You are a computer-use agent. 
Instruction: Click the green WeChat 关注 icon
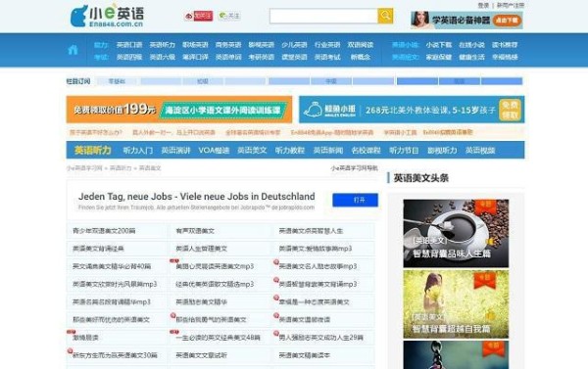(229, 16)
